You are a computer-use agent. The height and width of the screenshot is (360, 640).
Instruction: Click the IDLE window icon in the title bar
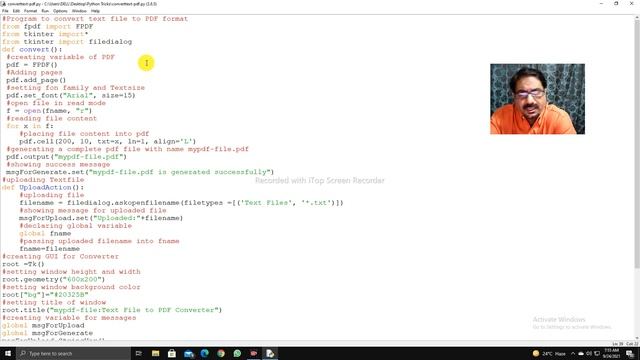3,4
